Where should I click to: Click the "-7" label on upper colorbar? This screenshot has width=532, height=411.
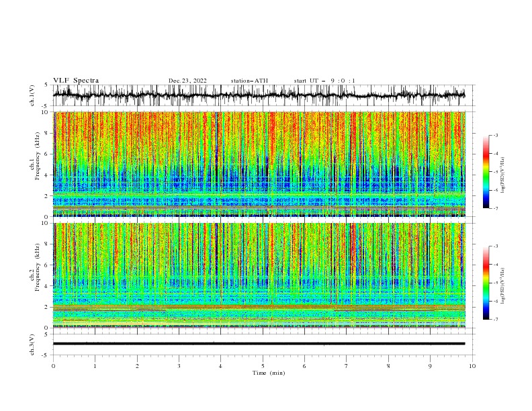pyautogui.click(x=496, y=209)
